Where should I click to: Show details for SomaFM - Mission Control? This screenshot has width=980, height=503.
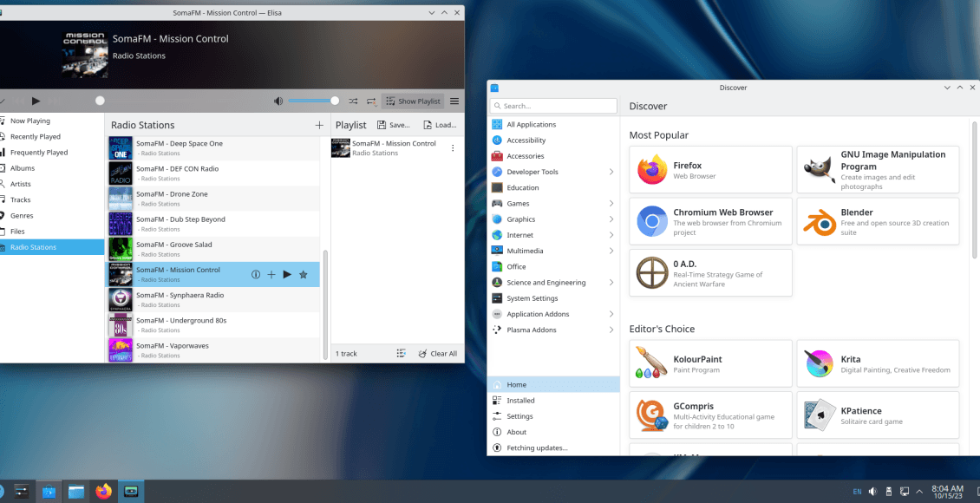click(x=256, y=274)
